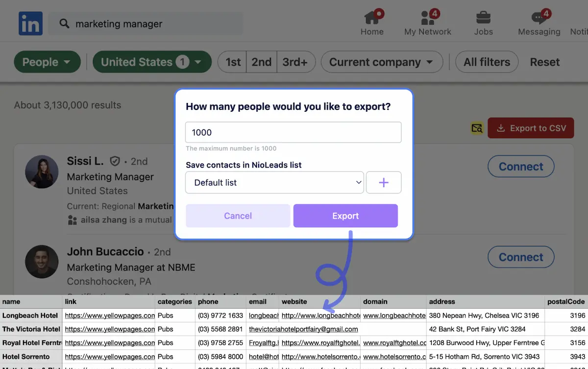The image size is (588, 369).
Task: Connect with John Bucaccio
Action: point(521,257)
